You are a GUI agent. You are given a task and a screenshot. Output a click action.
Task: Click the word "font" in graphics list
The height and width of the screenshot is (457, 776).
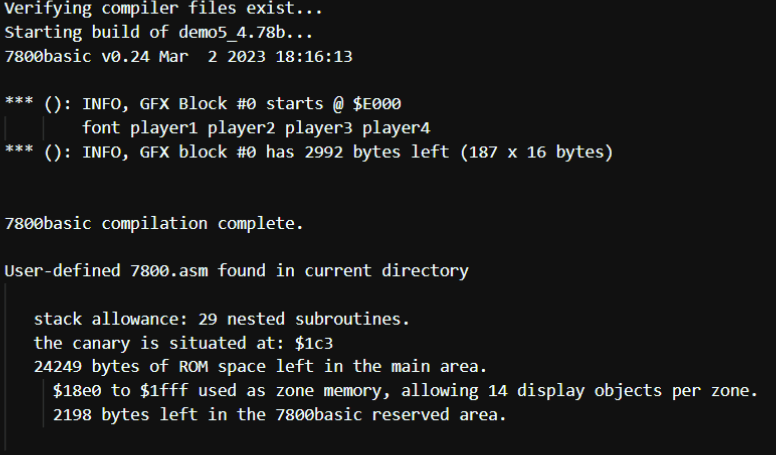pos(101,129)
